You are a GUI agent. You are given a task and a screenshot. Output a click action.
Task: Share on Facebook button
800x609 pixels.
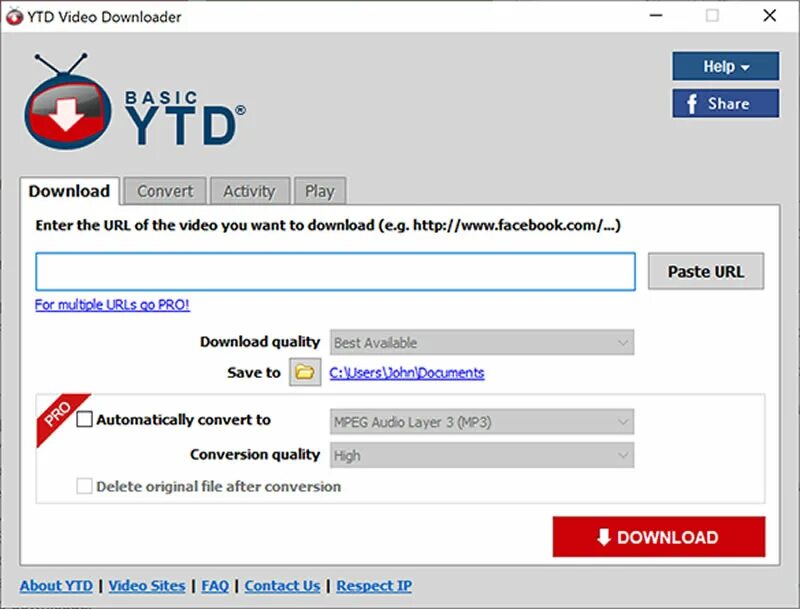pyautogui.click(x=726, y=104)
